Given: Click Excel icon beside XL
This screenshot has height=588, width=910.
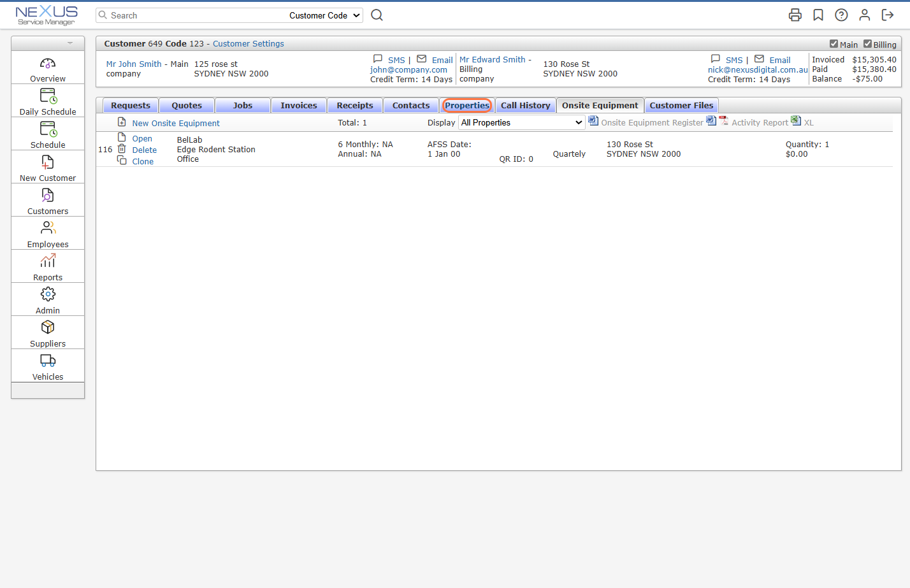Looking at the screenshot, I should [796, 120].
